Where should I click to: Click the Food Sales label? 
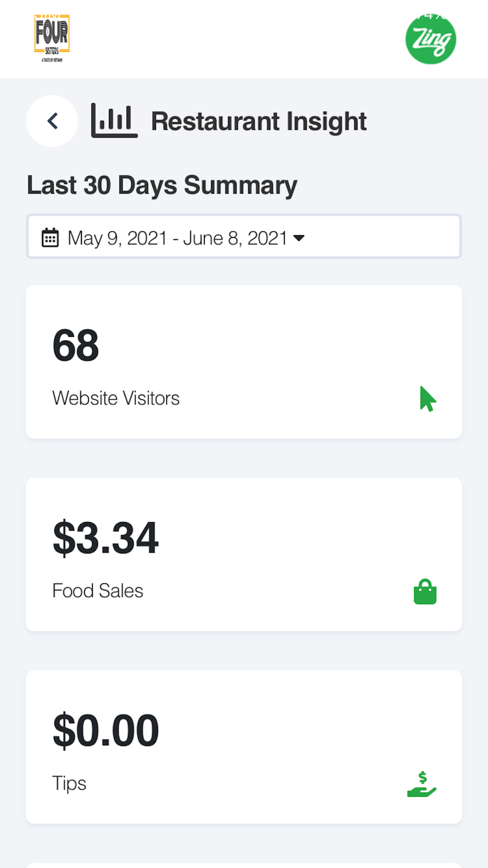pyautogui.click(x=98, y=591)
